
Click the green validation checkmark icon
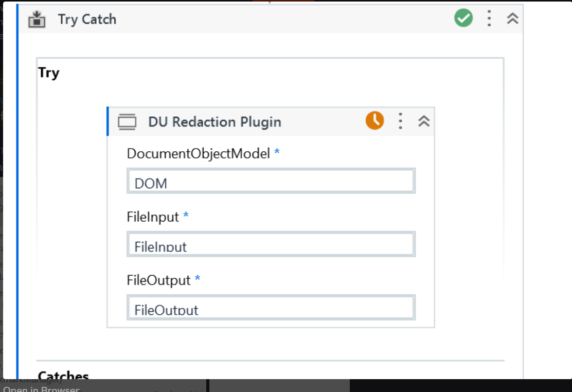pos(463,19)
